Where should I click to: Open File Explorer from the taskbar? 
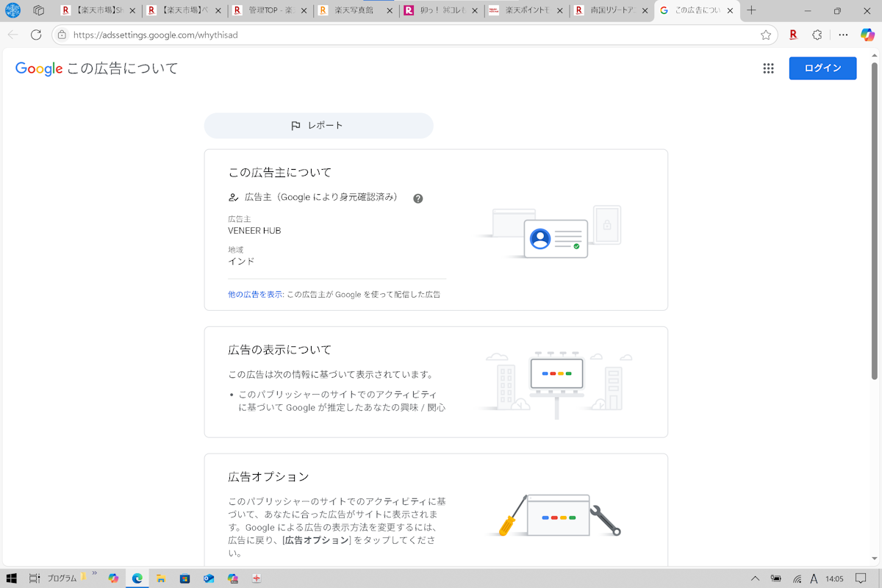tap(161, 578)
